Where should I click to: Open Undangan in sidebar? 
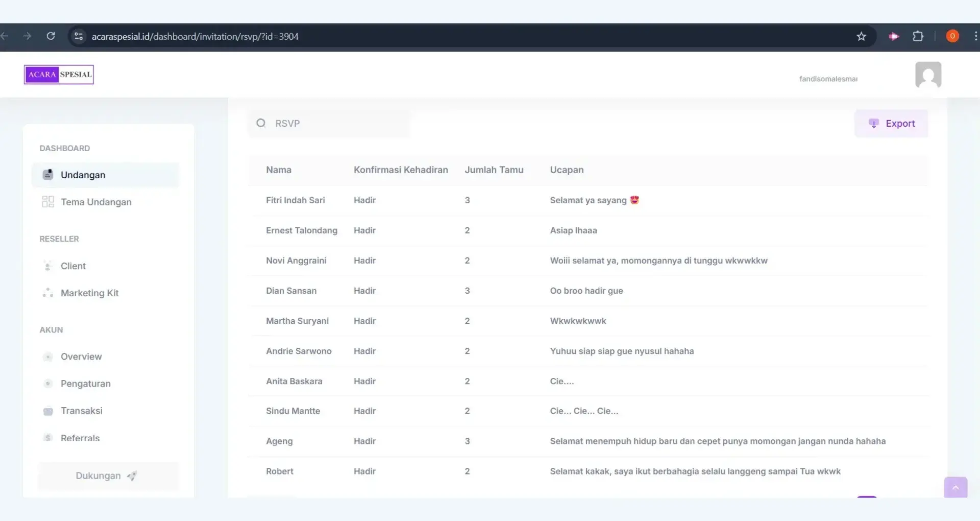click(x=83, y=175)
